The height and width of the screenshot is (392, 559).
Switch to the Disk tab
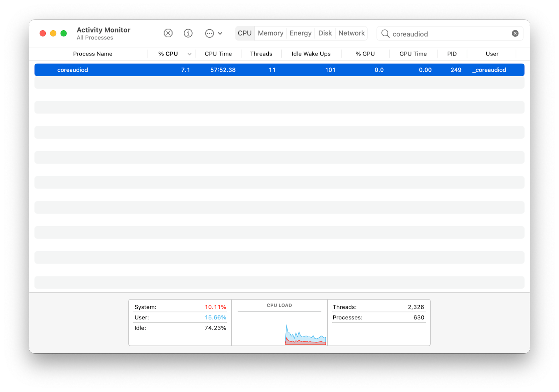click(325, 33)
